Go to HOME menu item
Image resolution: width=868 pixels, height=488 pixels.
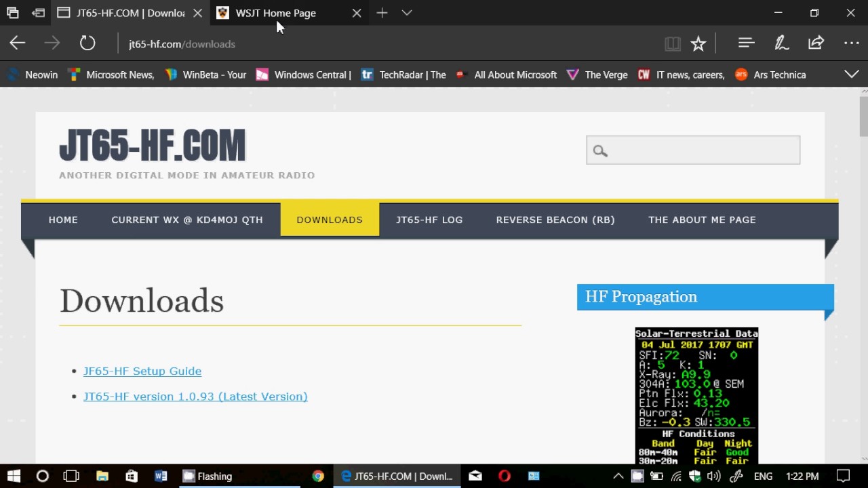point(63,220)
